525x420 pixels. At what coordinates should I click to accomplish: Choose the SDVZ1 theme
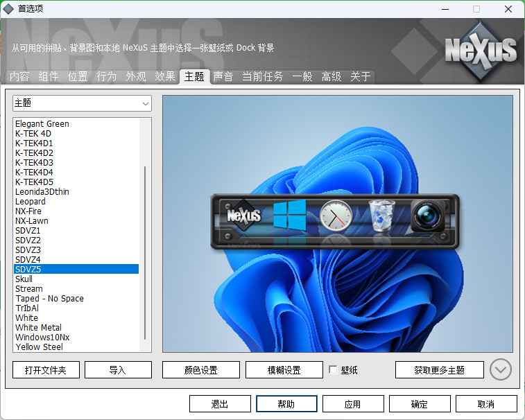[76, 231]
